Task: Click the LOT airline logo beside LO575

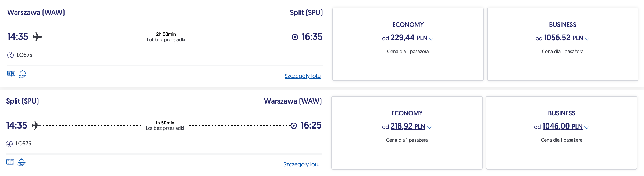Action: tap(10, 55)
